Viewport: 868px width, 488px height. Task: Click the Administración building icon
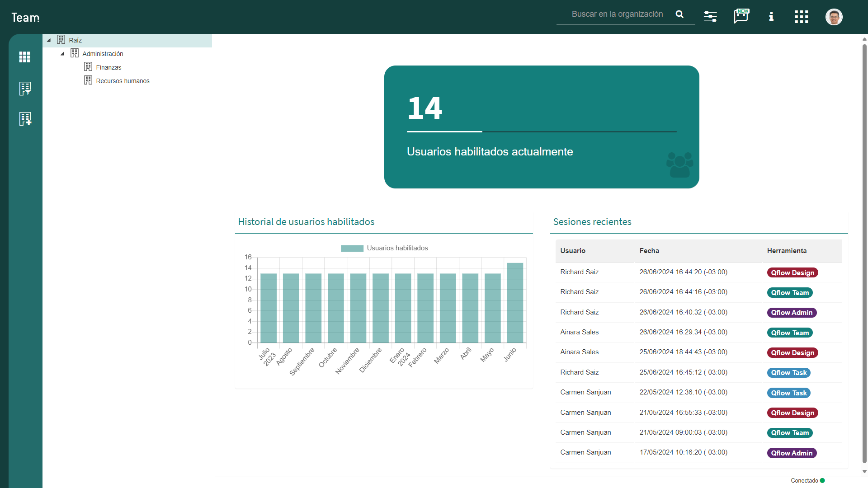pos(75,53)
